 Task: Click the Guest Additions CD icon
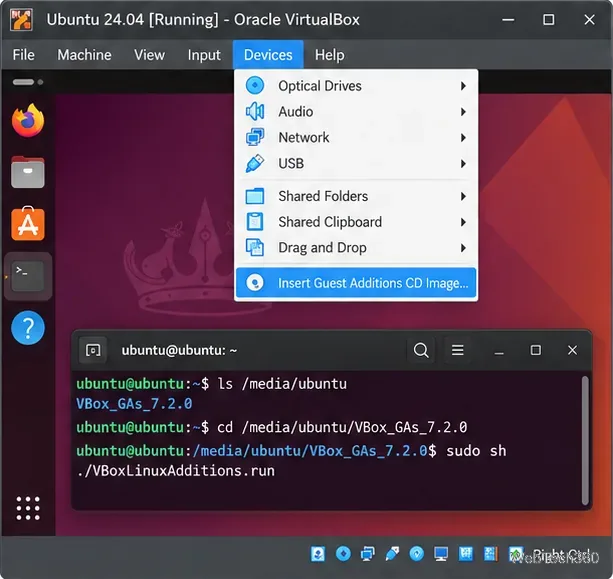click(255, 283)
